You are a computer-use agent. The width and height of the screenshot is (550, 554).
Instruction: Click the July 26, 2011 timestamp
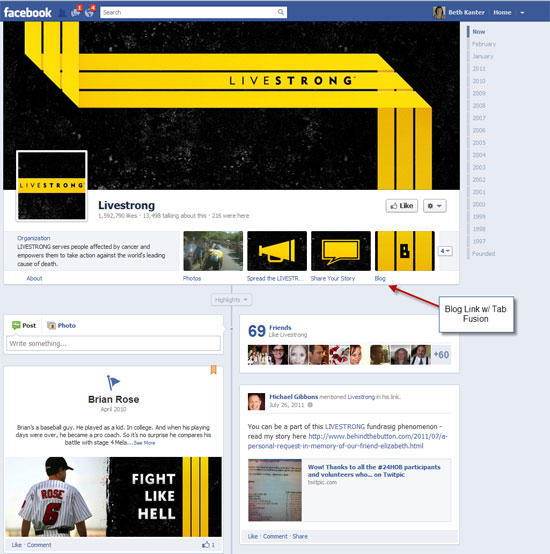pos(286,405)
